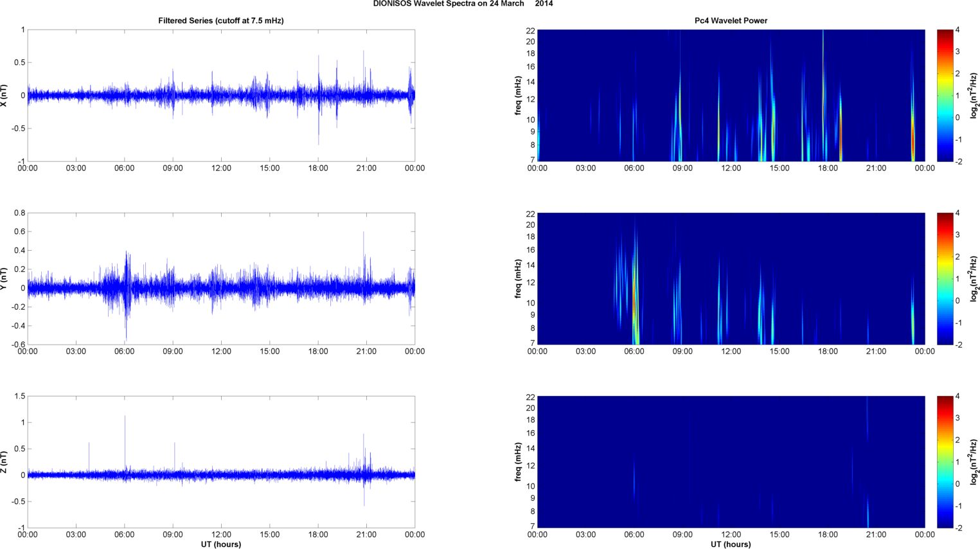Click freq (mHz) label of Z wavelet spectrum
The height and width of the screenshot is (549, 980).
click(x=518, y=462)
